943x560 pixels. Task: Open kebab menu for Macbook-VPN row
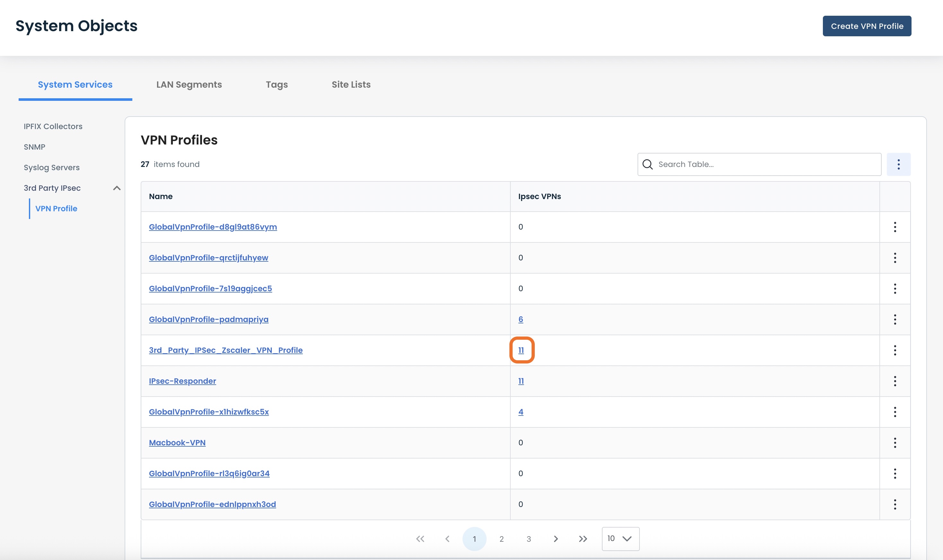pyautogui.click(x=895, y=443)
